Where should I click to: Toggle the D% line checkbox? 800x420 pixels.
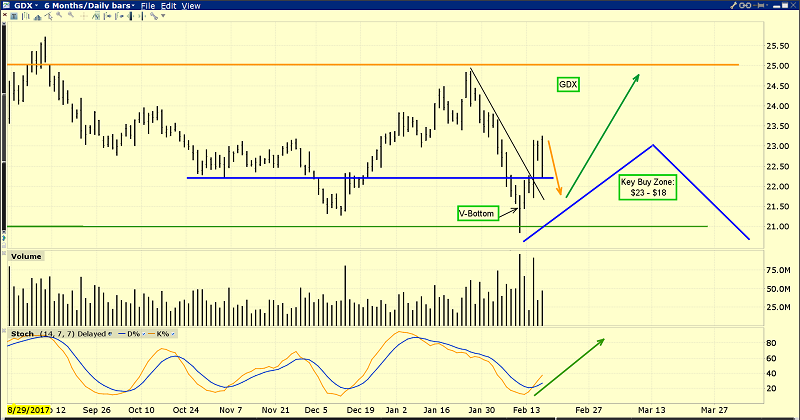coord(143,334)
